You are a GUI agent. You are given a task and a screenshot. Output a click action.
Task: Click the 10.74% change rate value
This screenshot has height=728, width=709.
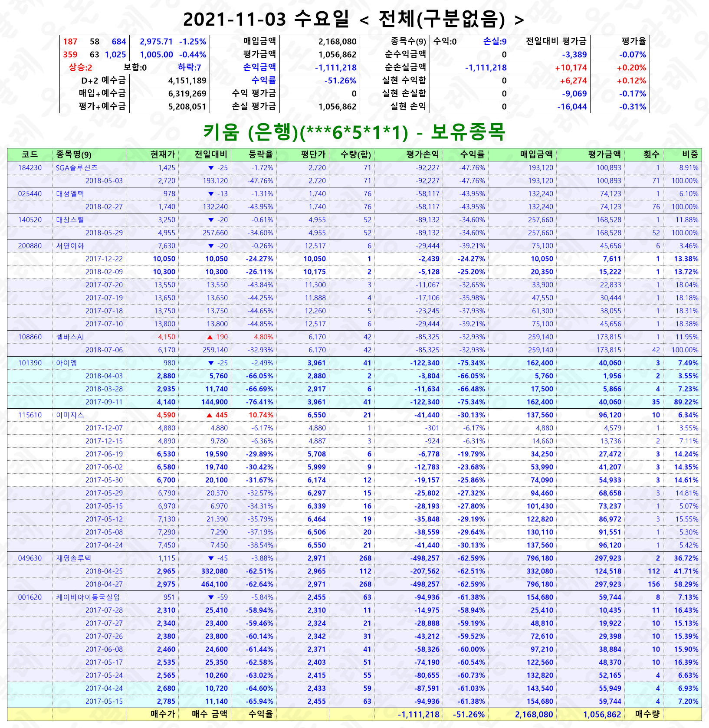[x=261, y=415]
